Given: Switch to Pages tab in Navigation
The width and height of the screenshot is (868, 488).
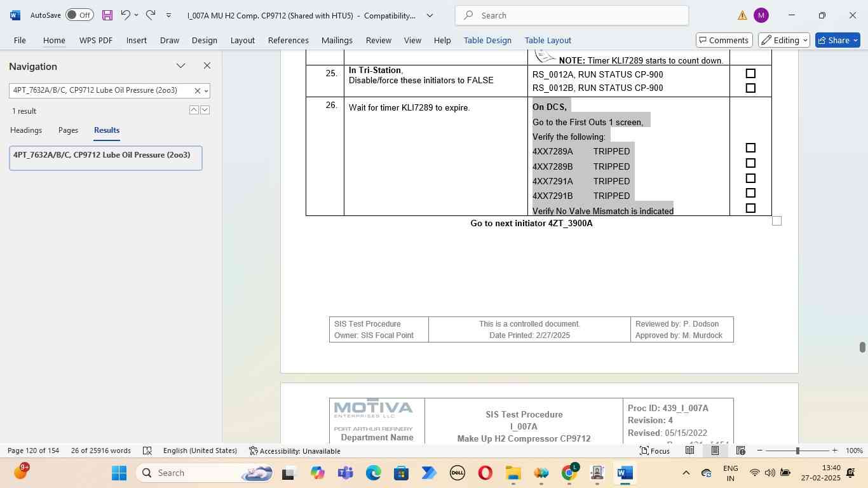Looking at the screenshot, I should (68, 130).
